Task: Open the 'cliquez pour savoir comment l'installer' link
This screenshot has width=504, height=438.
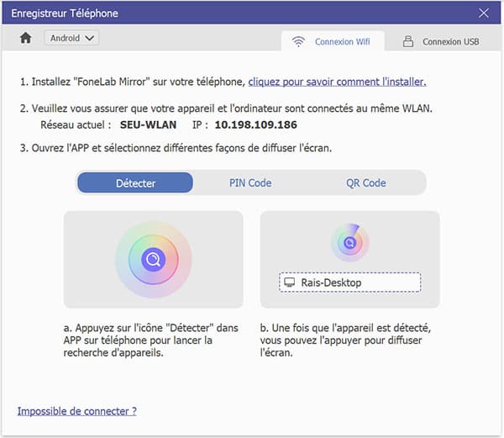Action: (x=337, y=82)
